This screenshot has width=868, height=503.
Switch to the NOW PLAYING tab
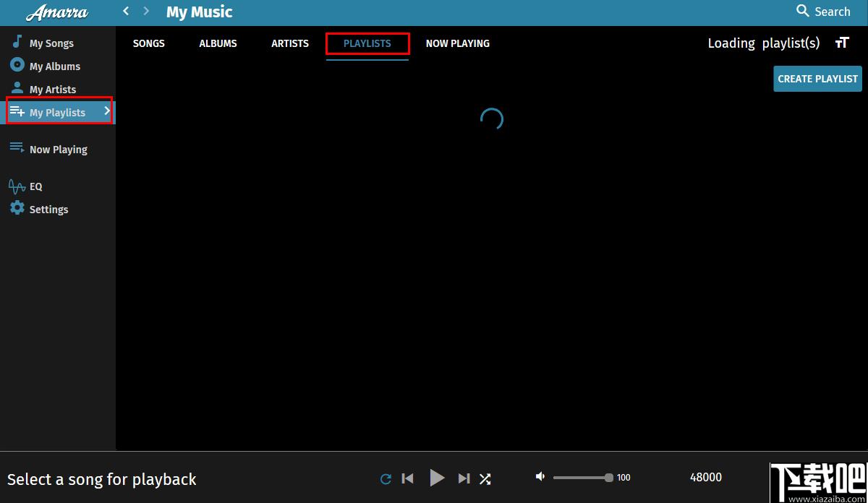(x=458, y=43)
